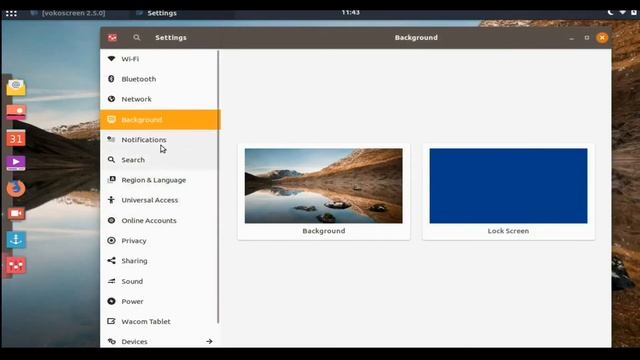Click the Network globe icon

pyautogui.click(x=111, y=99)
